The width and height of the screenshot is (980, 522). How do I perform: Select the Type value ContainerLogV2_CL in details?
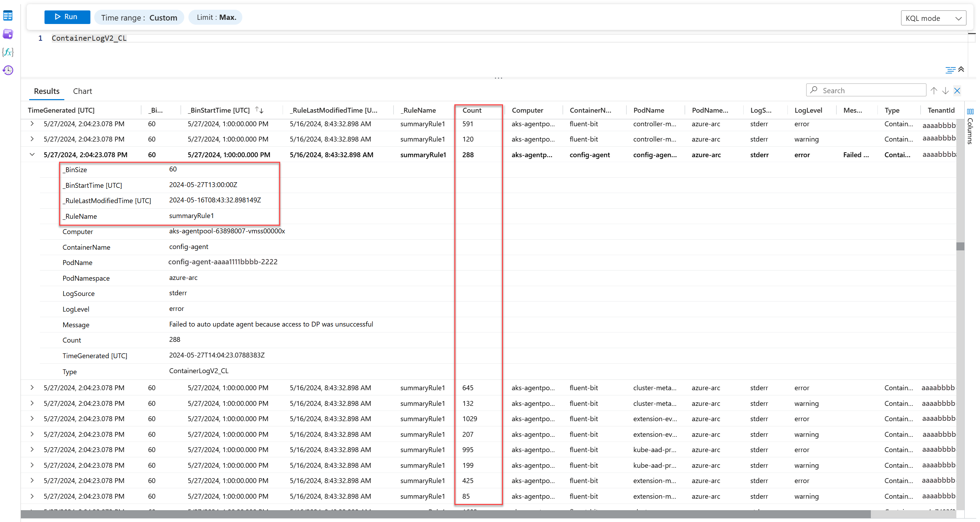tap(199, 371)
